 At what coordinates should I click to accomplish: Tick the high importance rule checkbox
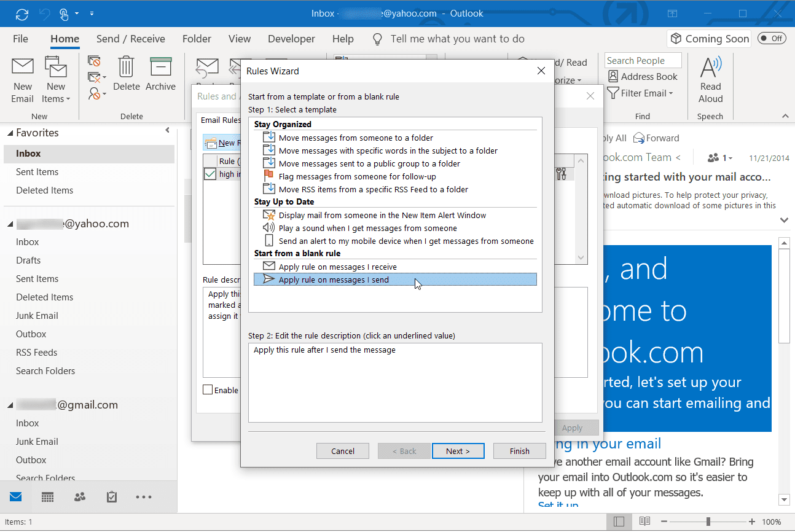click(x=210, y=174)
